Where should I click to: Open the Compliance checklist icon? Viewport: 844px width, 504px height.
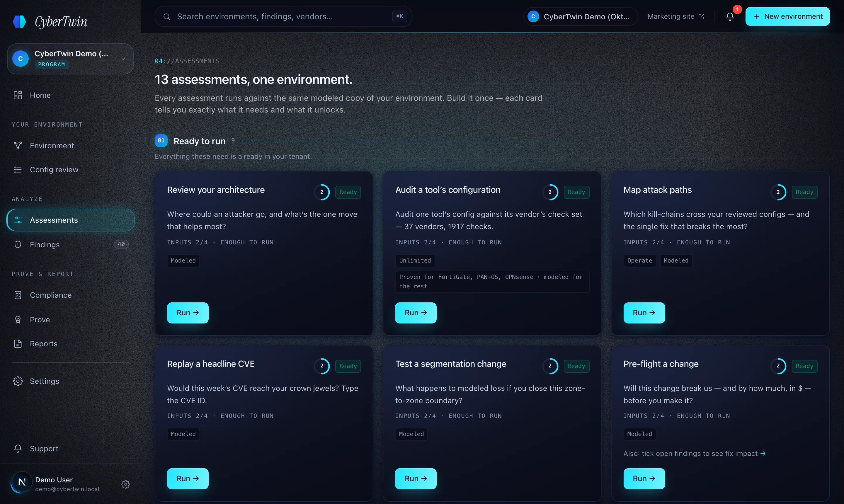18,295
